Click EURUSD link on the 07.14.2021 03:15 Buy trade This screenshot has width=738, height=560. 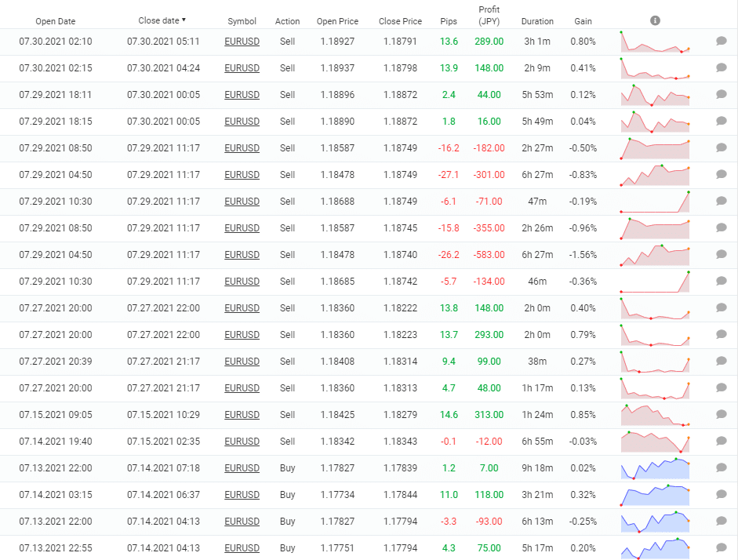242,495
